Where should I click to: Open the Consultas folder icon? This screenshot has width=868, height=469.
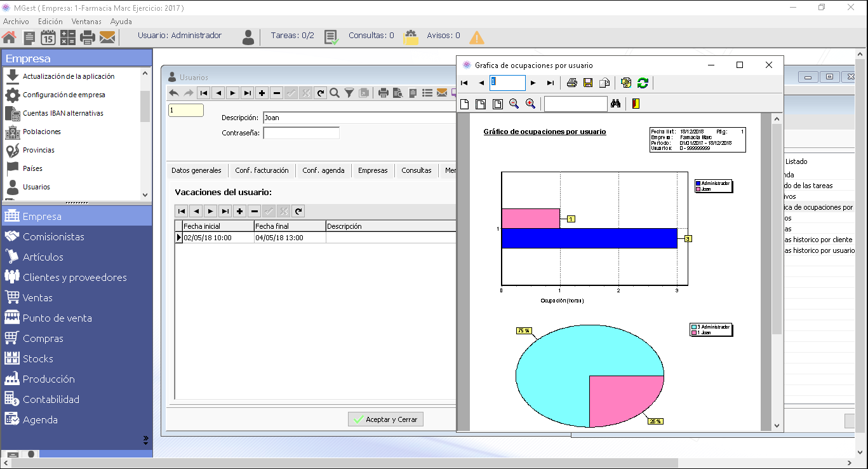(411, 37)
